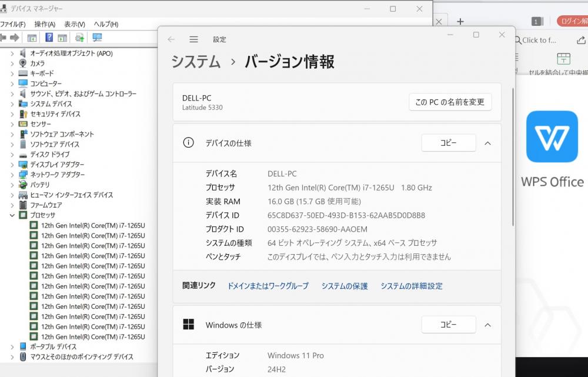
Task: Open new tab with plus in WPS
Action: [460, 21]
